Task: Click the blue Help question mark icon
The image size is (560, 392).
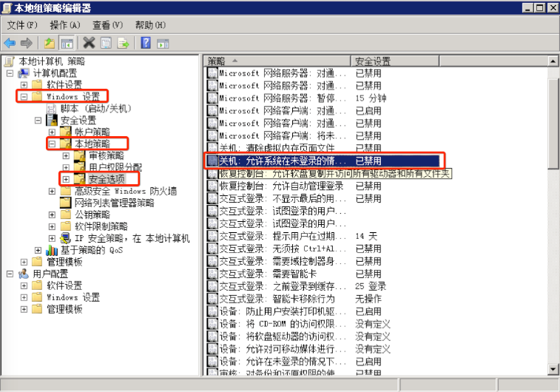Action: pos(146,42)
